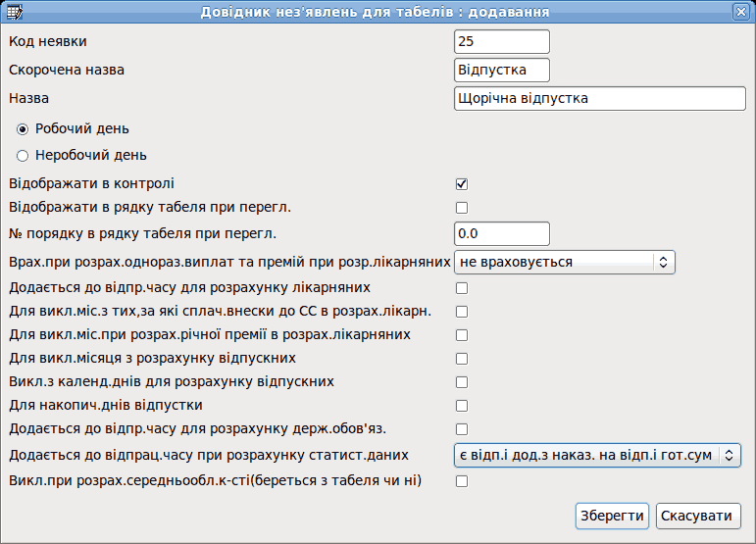The image size is (756, 544).
Task: Check 'Додається до відпр.часу для розрахунку лікарняних'
Action: pyautogui.click(x=462, y=288)
